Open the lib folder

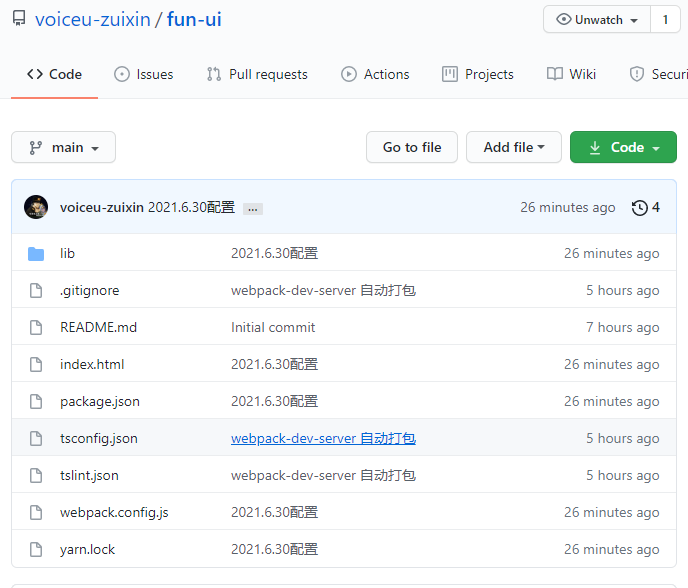[x=68, y=253]
